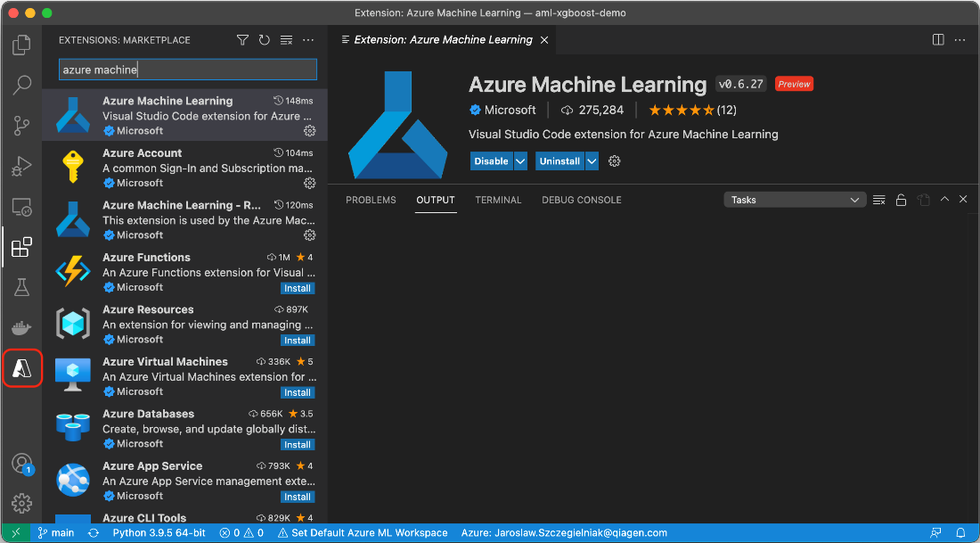Open the Manage gear in activity bar
The width and height of the screenshot is (980, 543).
click(22, 503)
